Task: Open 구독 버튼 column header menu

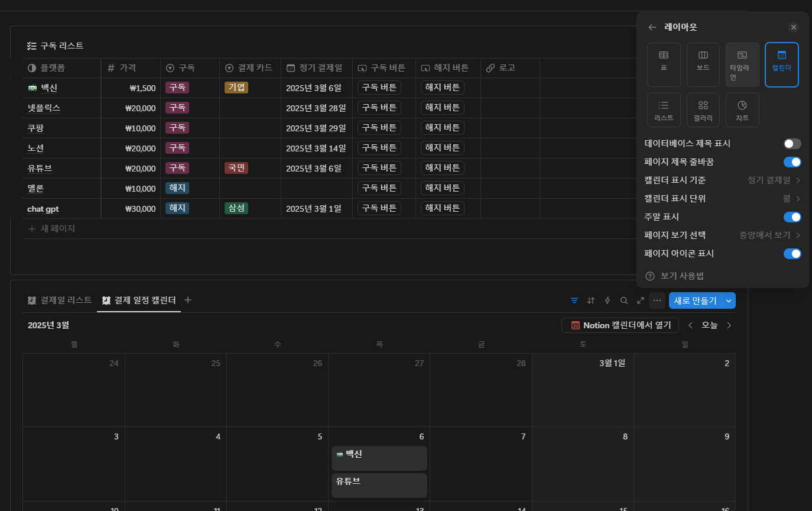Action: coord(384,68)
